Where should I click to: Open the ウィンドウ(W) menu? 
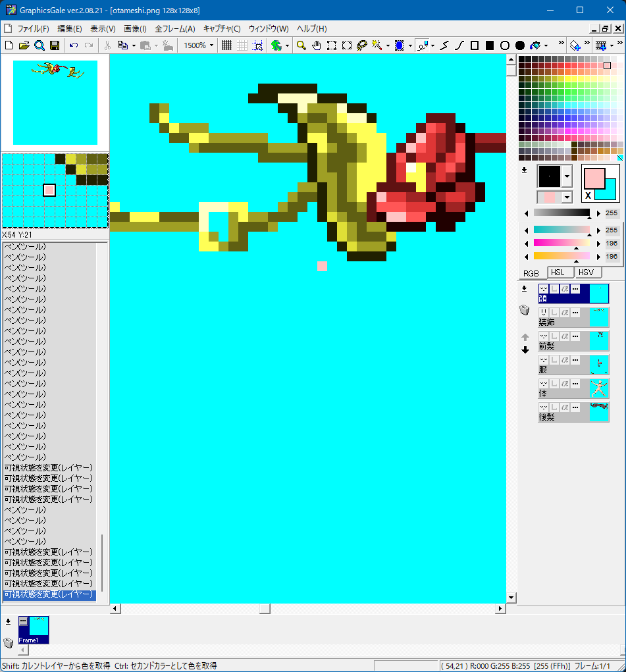click(269, 29)
